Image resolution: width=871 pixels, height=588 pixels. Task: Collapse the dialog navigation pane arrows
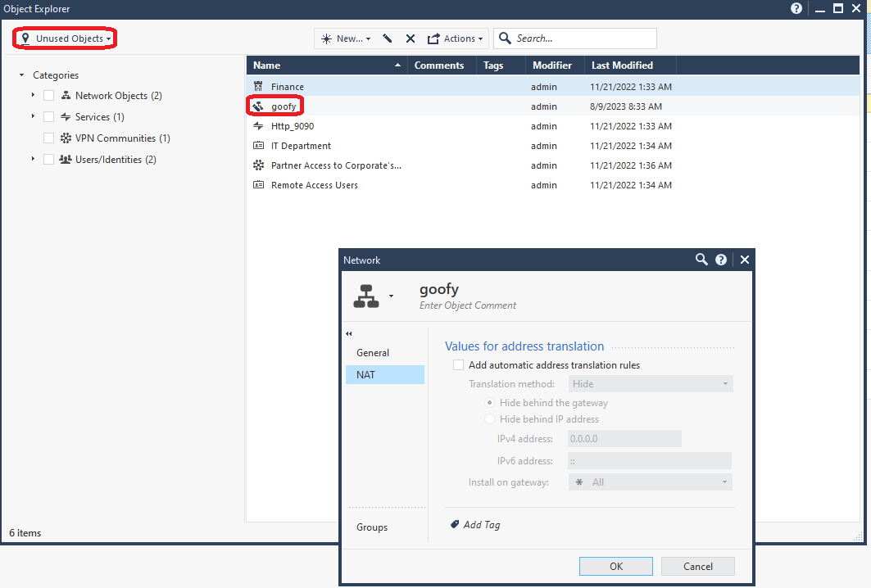pyautogui.click(x=349, y=333)
